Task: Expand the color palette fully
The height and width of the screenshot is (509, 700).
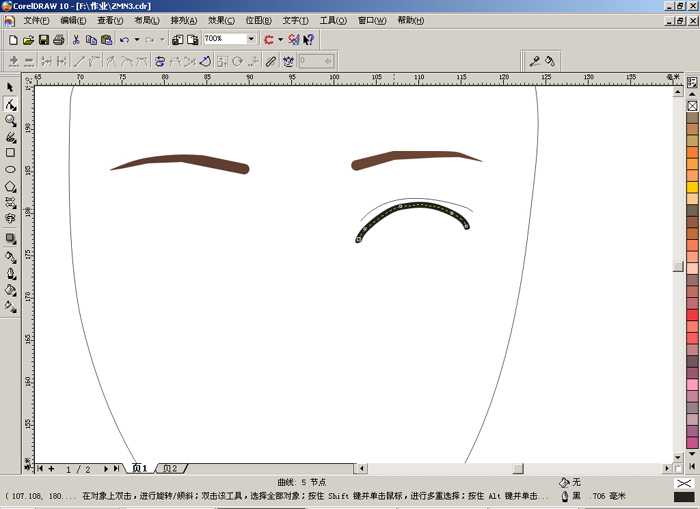Action: point(692,466)
